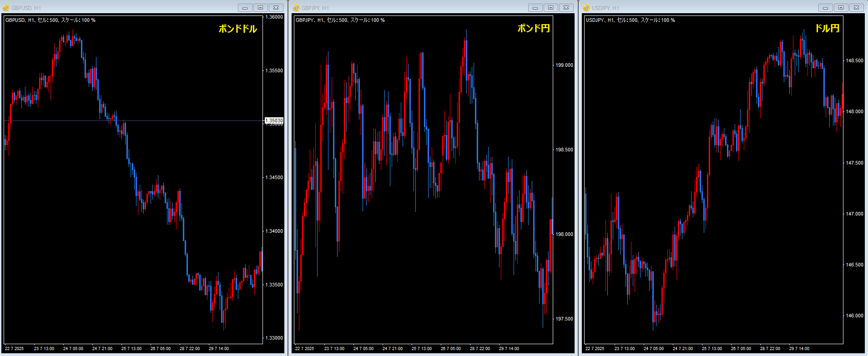Close the USDJPY chart window
This screenshot has width=868, height=356.
coord(856,8)
